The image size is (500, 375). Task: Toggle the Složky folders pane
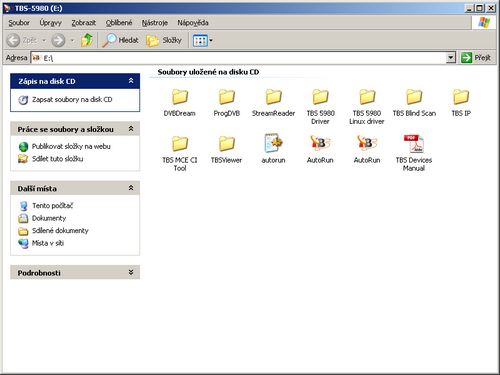pos(164,40)
